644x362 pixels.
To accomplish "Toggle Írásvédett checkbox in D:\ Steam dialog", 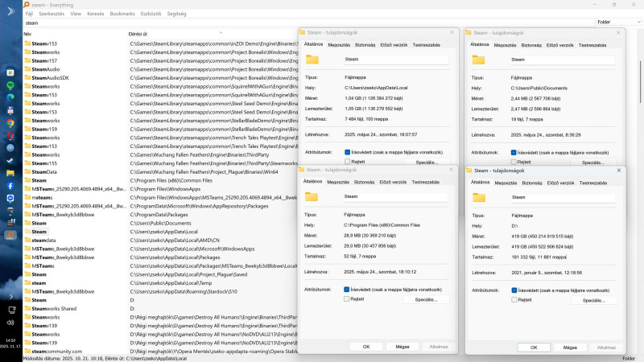I will pos(514,290).
